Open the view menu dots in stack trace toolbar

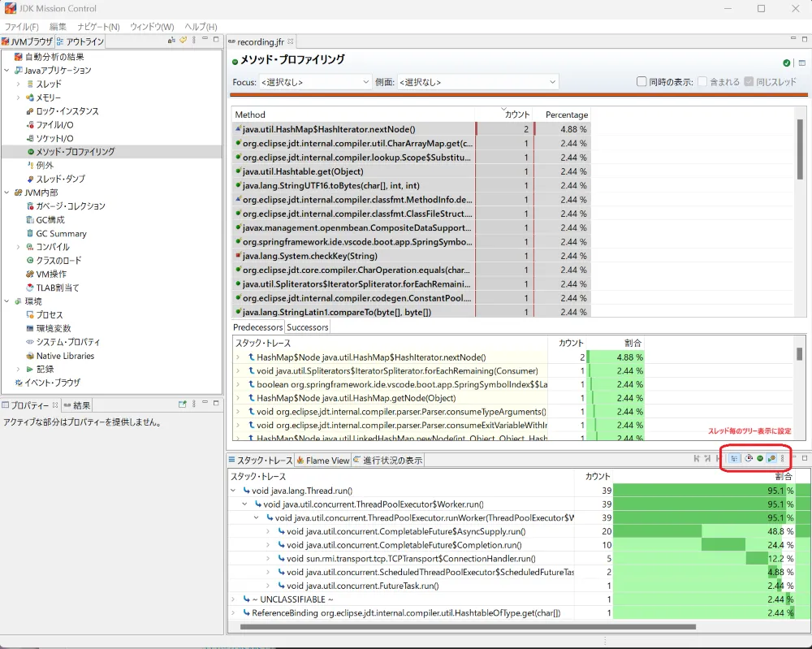tap(783, 458)
